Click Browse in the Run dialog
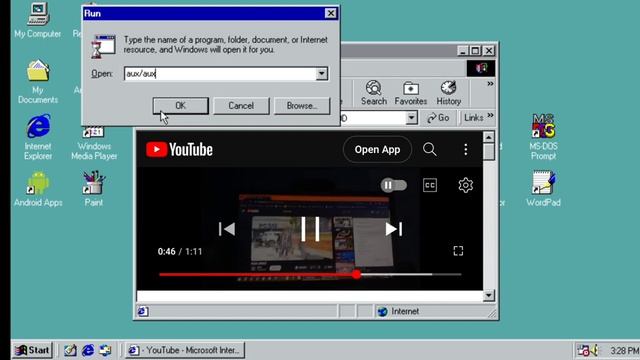 point(302,106)
